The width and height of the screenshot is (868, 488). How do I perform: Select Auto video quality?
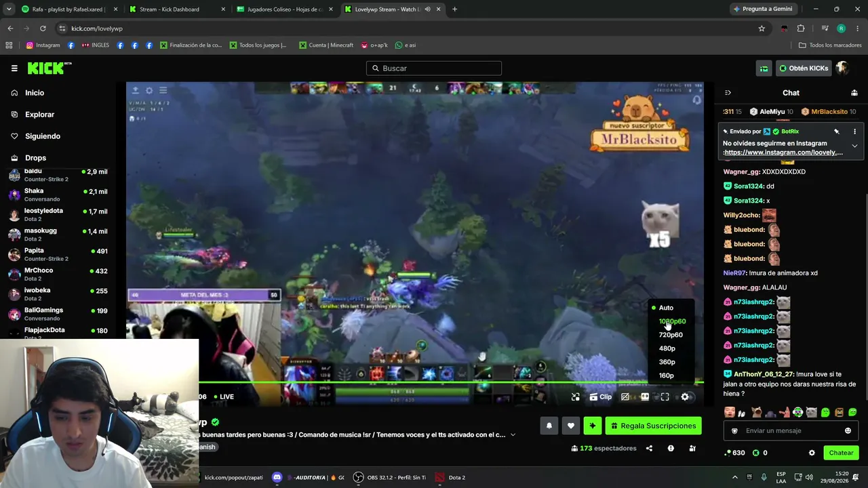pyautogui.click(x=666, y=308)
